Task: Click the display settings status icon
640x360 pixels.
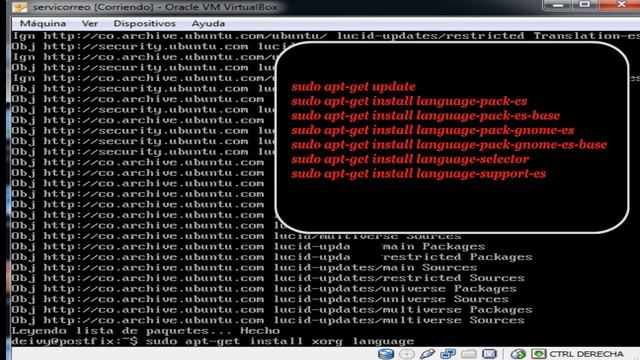Action: tap(489, 354)
